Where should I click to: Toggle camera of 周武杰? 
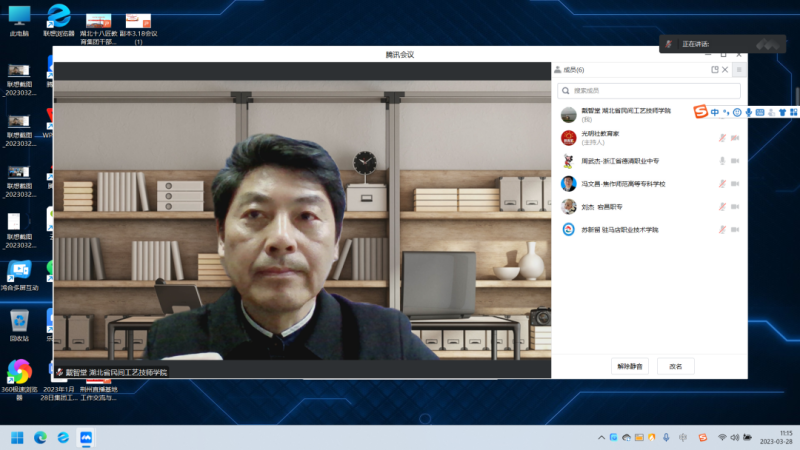point(735,161)
